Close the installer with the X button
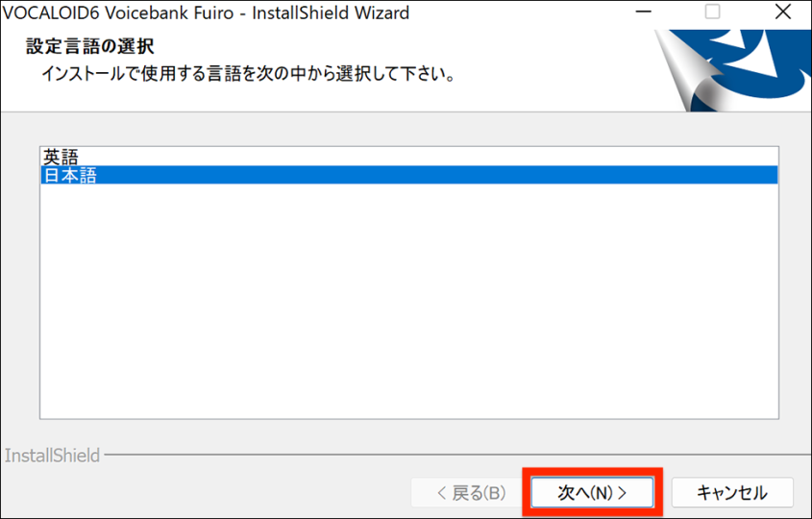 point(783,12)
